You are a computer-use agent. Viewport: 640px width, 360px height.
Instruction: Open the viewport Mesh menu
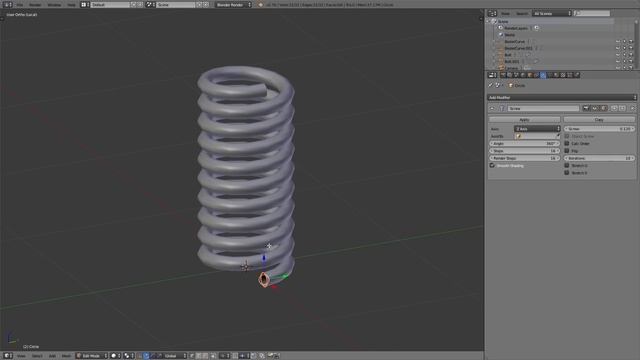(66, 356)
